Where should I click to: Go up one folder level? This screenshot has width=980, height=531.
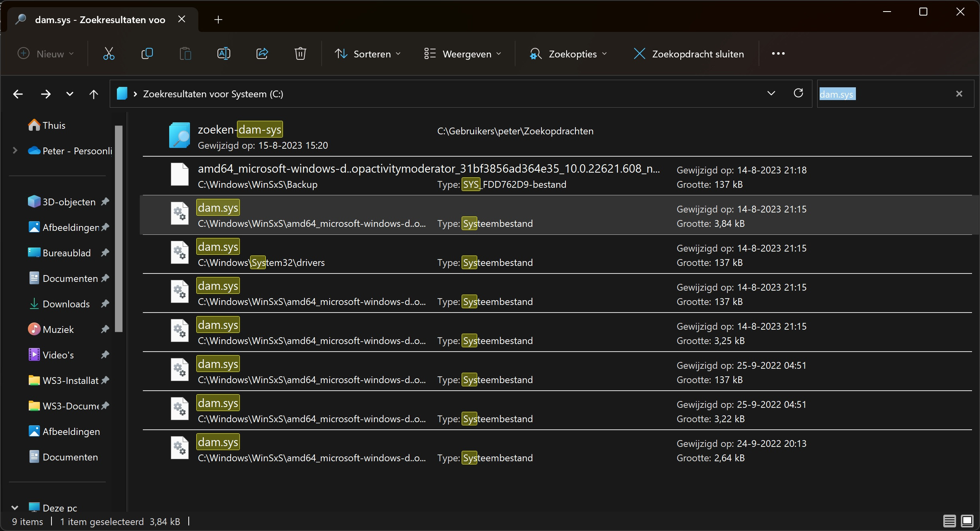pyautogui.click(x=93, y=94)
